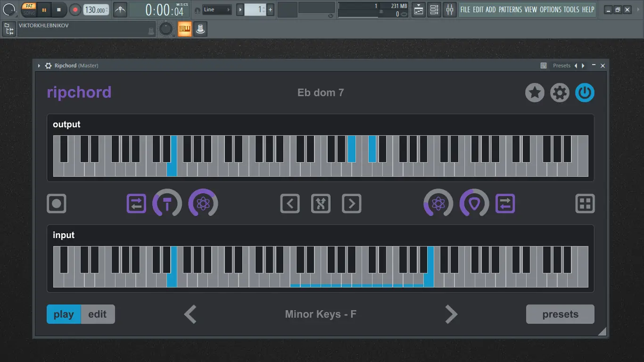Toggle the left purple swap-arrows button
Viewport: 644px width, 362px height.
point(136,204)
